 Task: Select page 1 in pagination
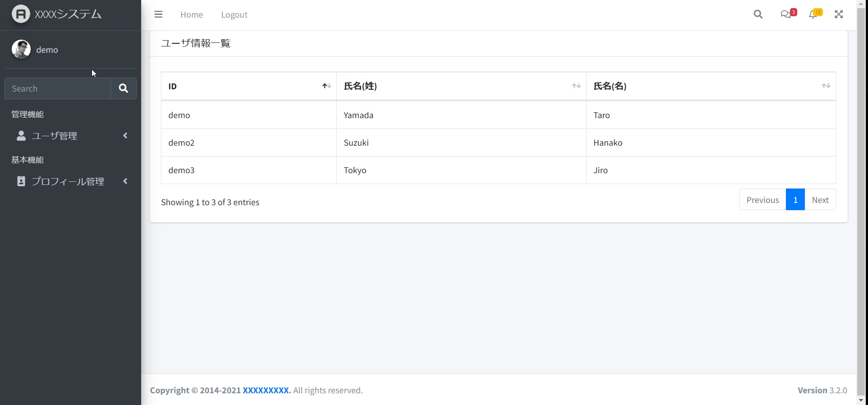pos(795,200)
